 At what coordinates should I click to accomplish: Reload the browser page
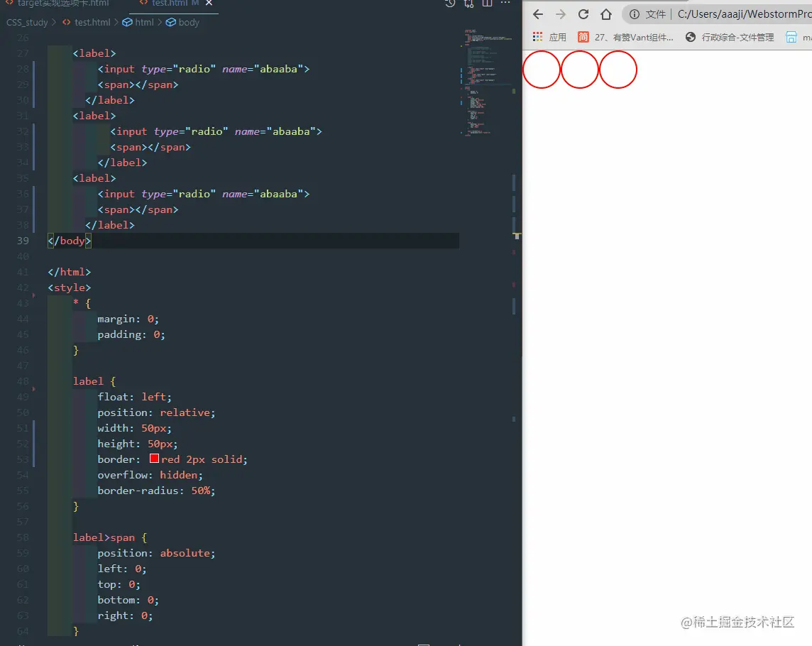583,14
